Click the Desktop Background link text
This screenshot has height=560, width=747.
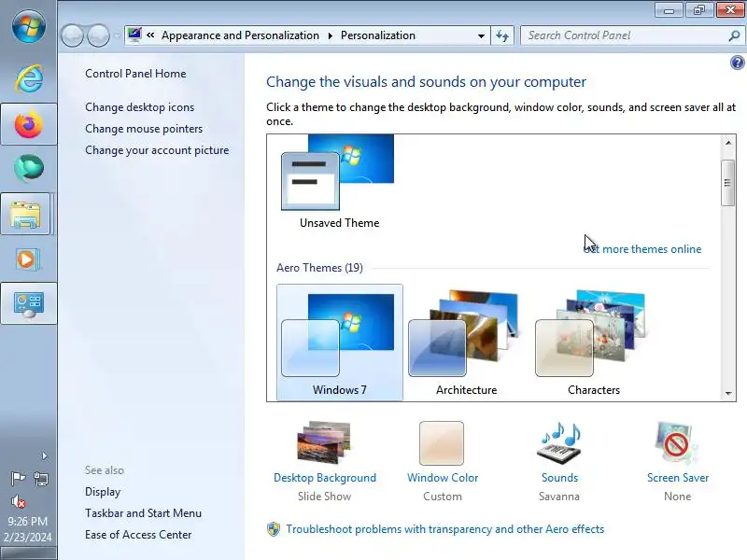(325, 478)
